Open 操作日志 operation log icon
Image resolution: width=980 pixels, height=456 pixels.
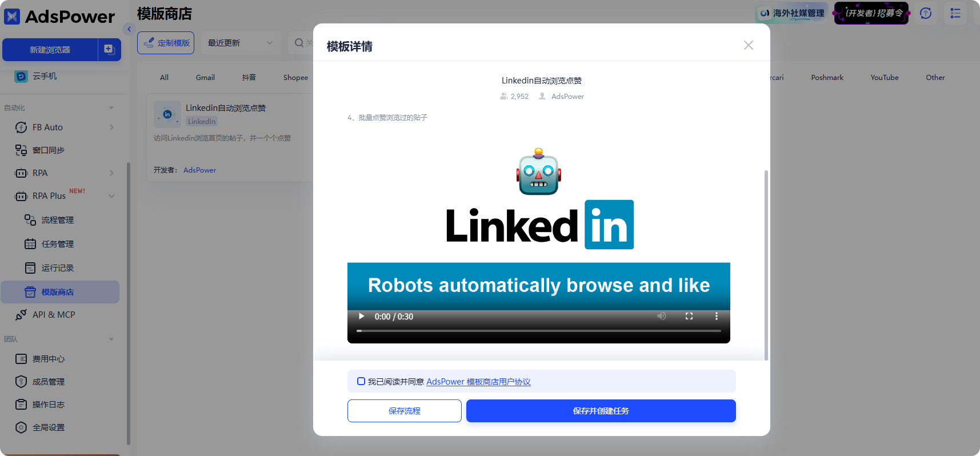[21, 405]
